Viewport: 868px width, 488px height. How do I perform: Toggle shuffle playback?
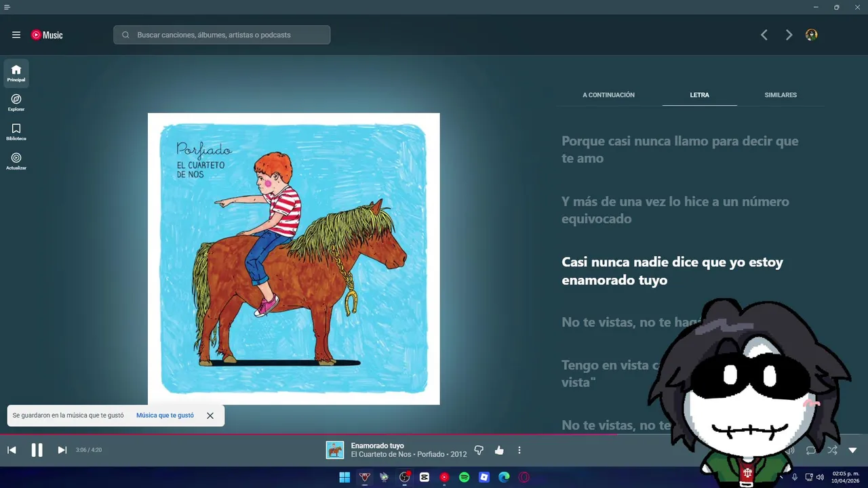(832, 450)
